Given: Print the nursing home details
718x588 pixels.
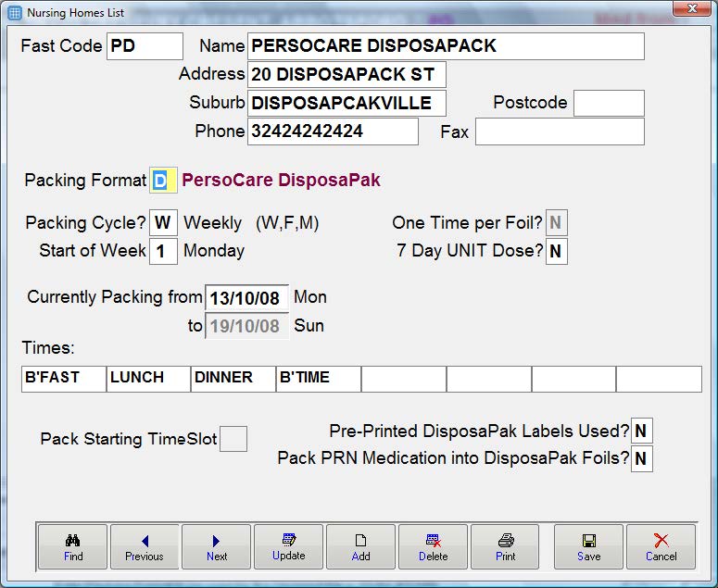Looking at the screenshot, I should coord(505,547).
